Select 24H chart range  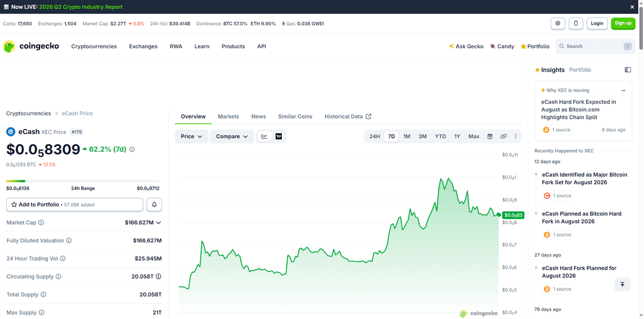pos(375,137)
